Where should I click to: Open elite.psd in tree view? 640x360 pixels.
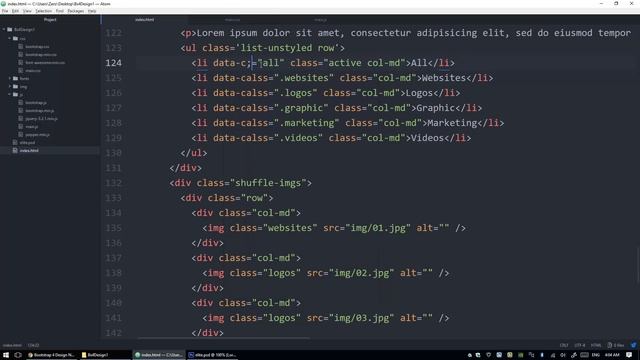[27, 142]
